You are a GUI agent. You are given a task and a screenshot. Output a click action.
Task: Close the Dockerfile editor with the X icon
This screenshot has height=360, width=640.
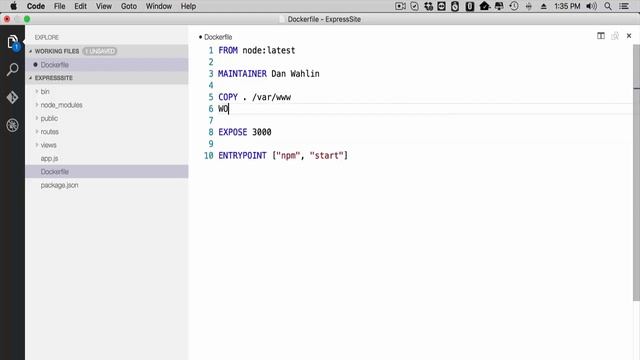click(x=629, y=36)
